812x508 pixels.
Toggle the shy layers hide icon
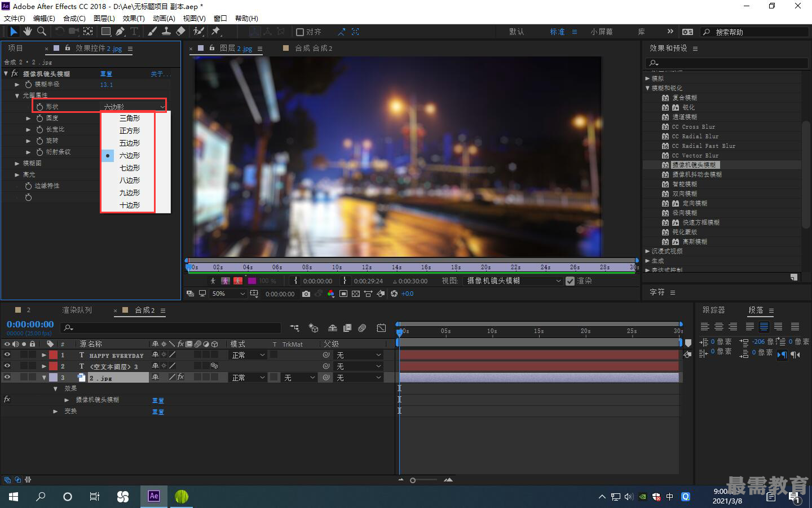(333, 328)
